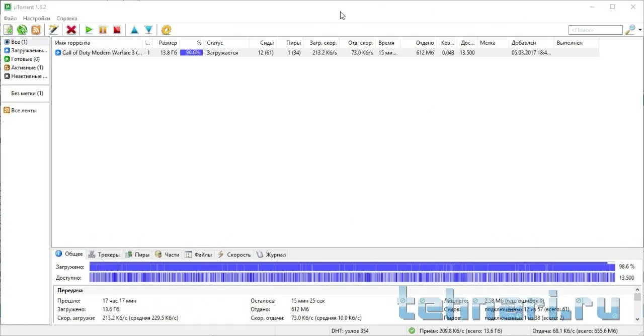Switch to the Журнал tab

[x=271, y=255]
